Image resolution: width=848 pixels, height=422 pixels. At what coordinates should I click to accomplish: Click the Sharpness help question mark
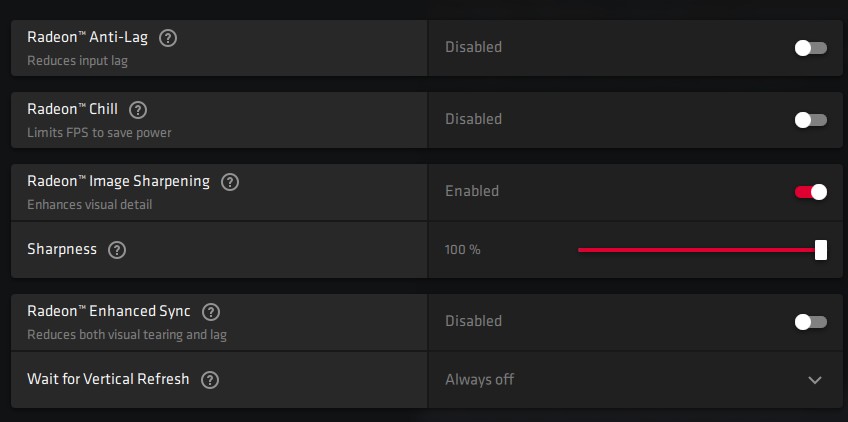tap(117, 250)
